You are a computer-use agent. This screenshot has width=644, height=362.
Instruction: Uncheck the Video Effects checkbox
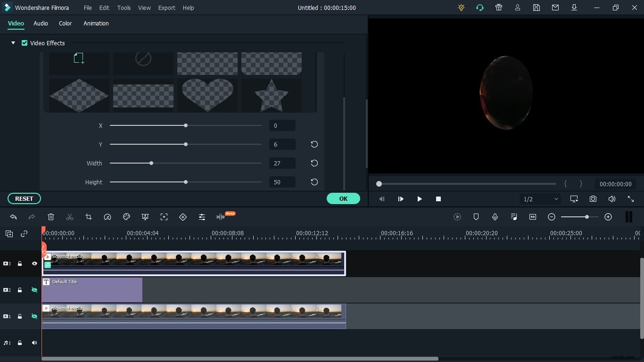(x=25, y=43)
